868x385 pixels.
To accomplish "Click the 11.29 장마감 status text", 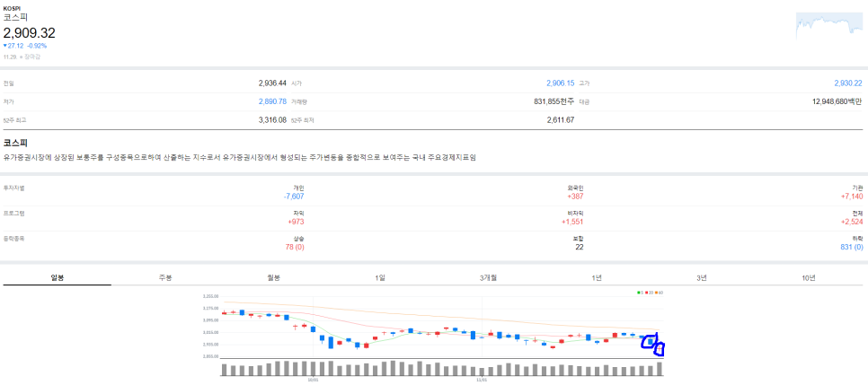I will (x=22, y=57).
